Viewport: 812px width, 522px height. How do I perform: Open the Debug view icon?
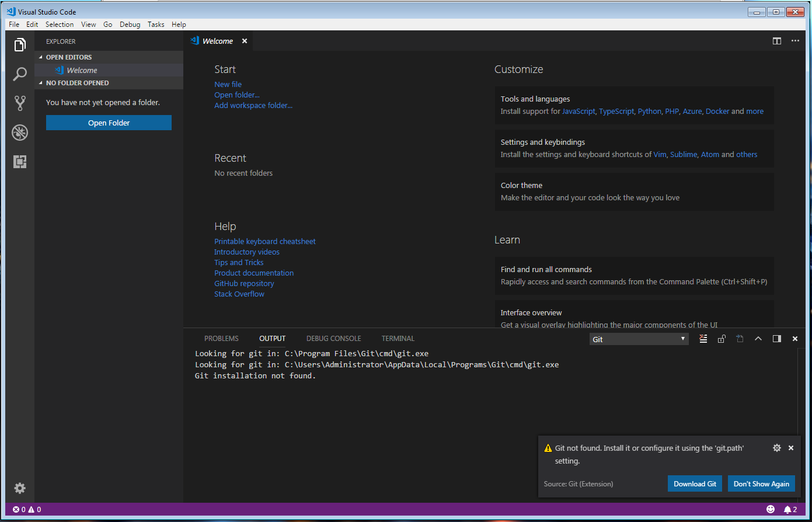[20, 133]
